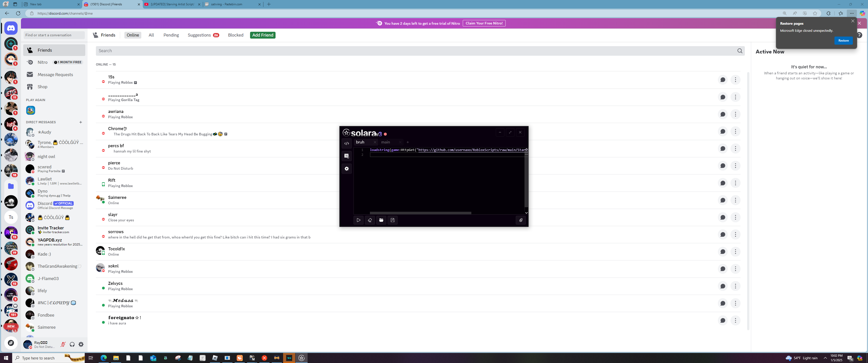Open the Discord user settings gear

pos(81,344)
